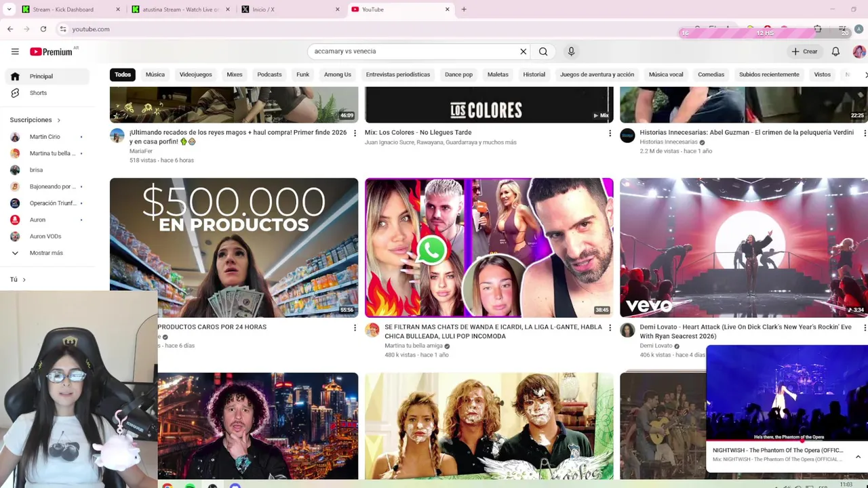
Task: Go back in browser history
Action: pyautogui.click(x=10, y=29)
